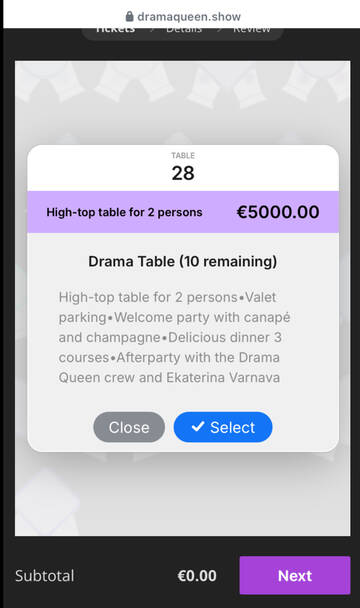Image resolution: width=360 pixels, height=608 pixels.
Task: Click the seating map above the dialog
Action: [x=183, y=103]
